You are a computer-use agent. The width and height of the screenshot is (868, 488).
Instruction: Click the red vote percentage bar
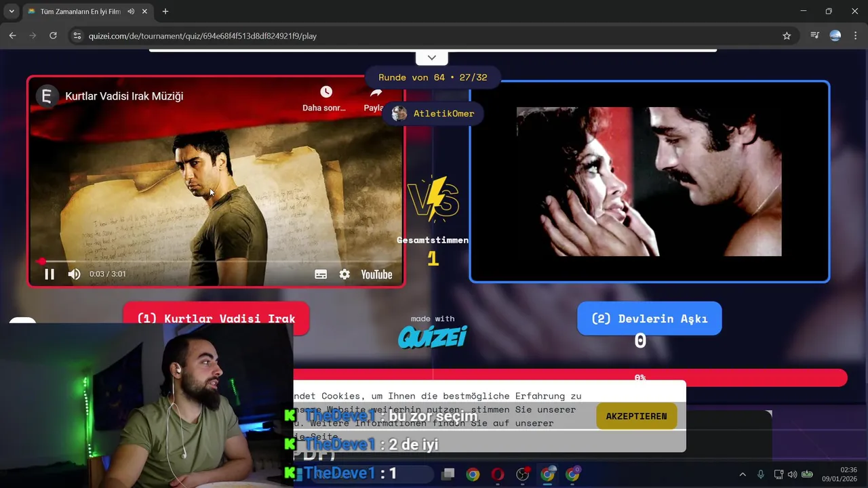[x=570, y=378]
